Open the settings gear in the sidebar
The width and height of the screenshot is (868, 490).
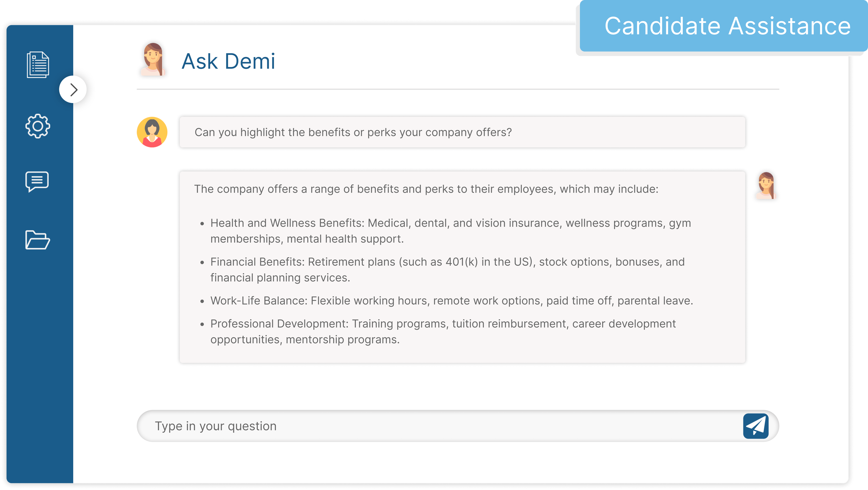tap(37, 126)
